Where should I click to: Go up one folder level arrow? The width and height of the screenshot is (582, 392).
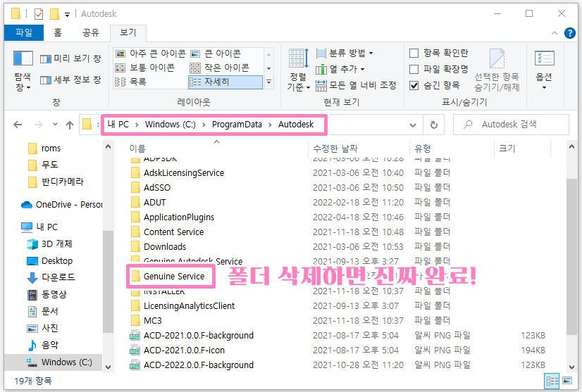tap(70, 125)
